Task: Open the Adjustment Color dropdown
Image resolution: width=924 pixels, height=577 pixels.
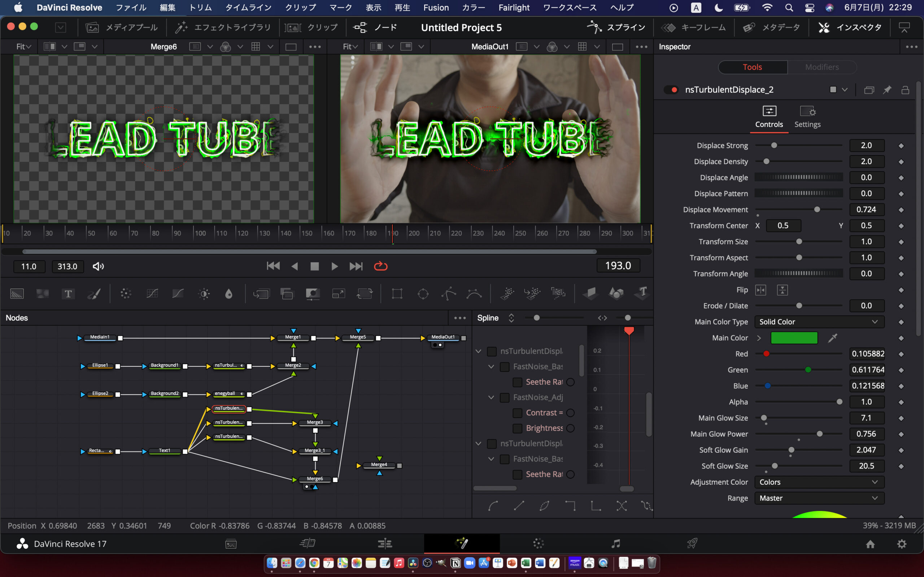Action: pos(819,482)
